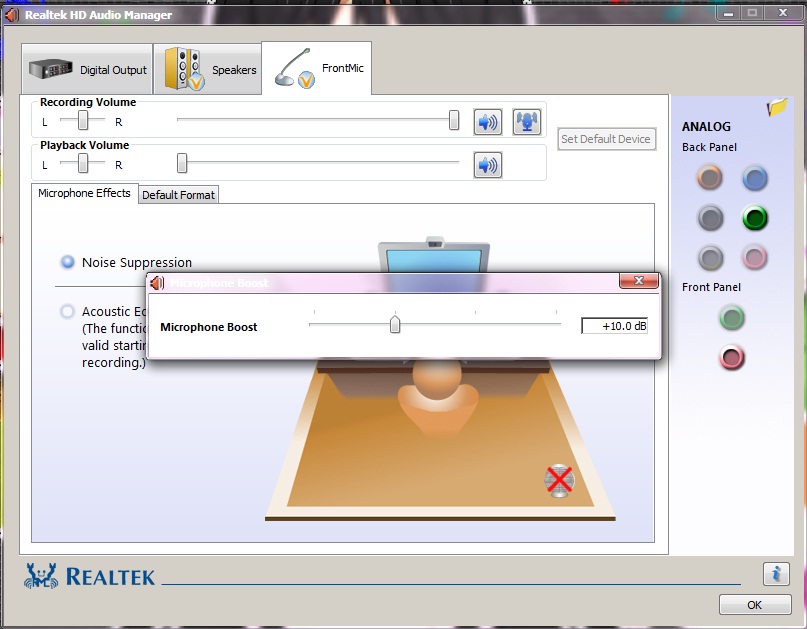This screenshot has height=629, width=807.
Task: Mute the recording volume speaker icon
Action: (487, 122)
